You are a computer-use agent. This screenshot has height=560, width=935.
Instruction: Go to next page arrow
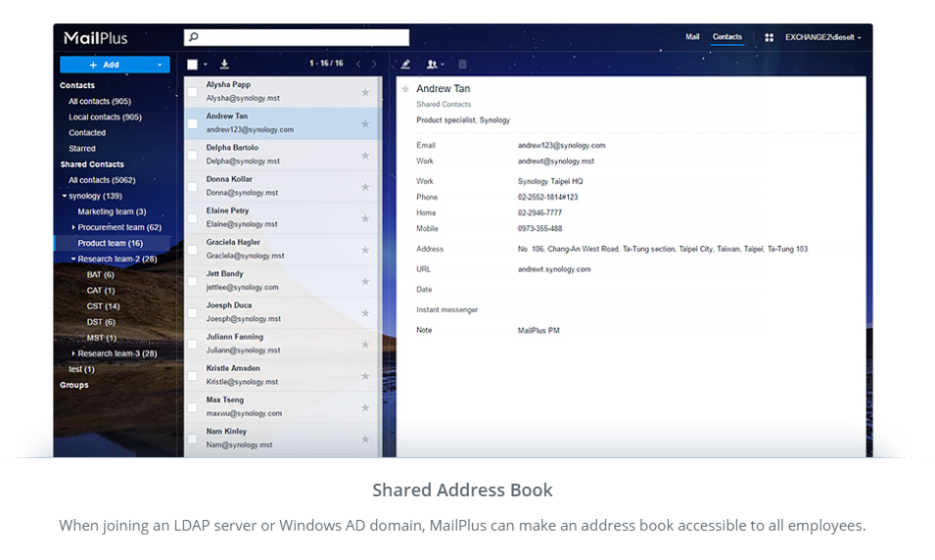[374, 64]
